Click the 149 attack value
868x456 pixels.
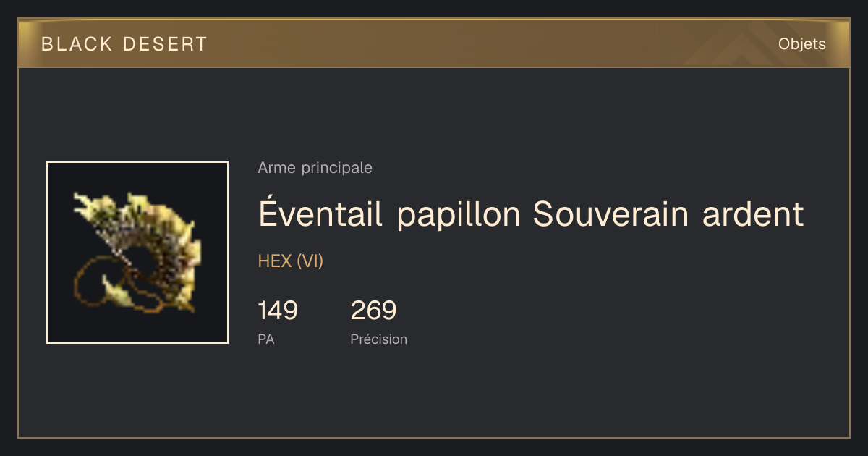(x=278, y=311)
